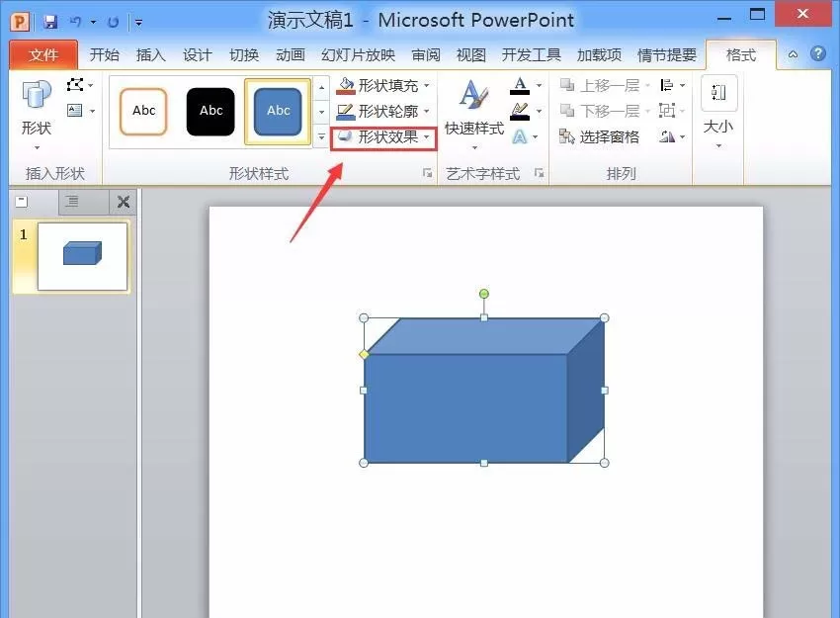
Task: Click the Align objects icon
Action: [666, 85]
